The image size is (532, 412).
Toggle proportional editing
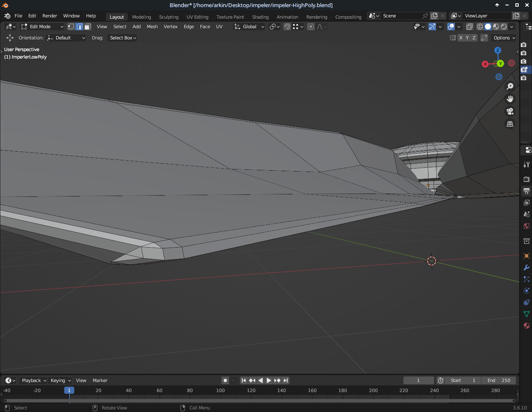[310, 27]
